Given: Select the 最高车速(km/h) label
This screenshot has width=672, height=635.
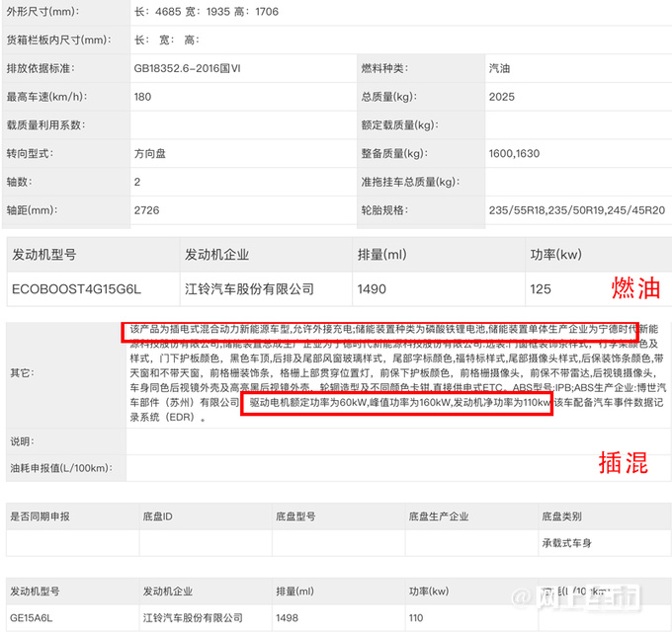Looking at the screenshot, I should point(46,97).
